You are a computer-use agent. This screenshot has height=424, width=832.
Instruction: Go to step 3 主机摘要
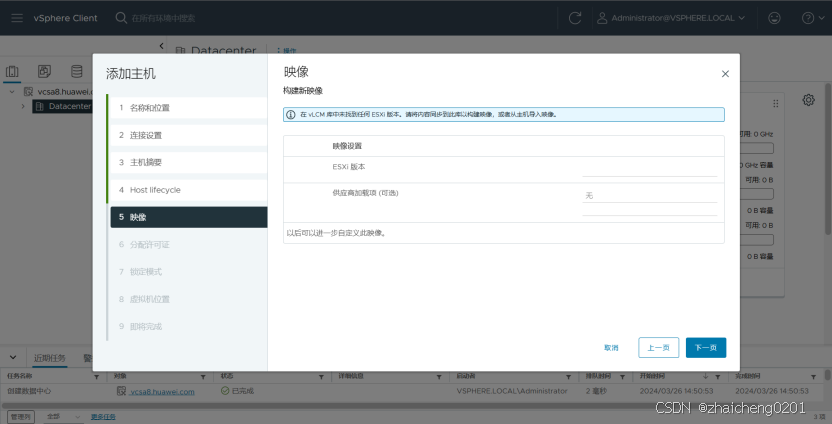pyautogui.click(x=188, y=162)
